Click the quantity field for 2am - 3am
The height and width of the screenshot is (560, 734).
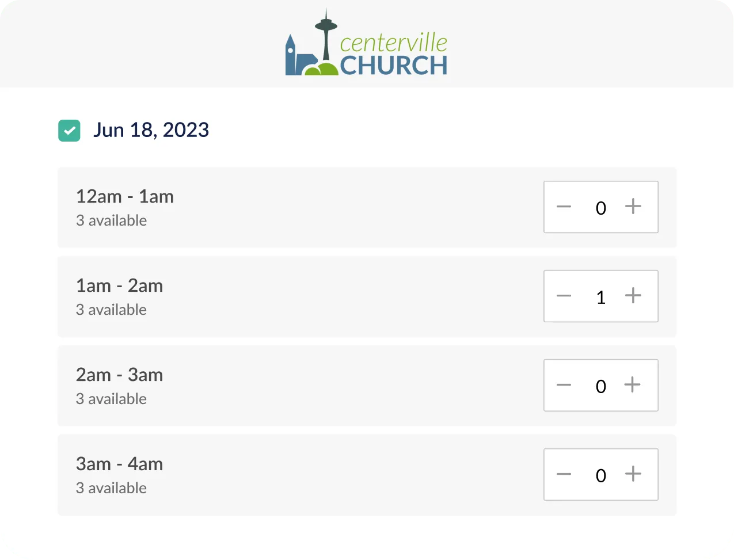tap(600, 385)
